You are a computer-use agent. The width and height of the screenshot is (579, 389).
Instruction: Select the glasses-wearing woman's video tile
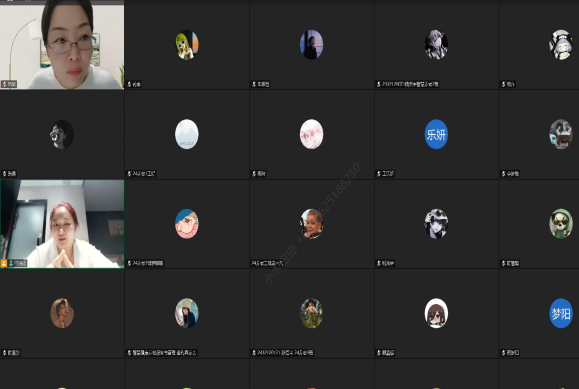coord(62,46)
